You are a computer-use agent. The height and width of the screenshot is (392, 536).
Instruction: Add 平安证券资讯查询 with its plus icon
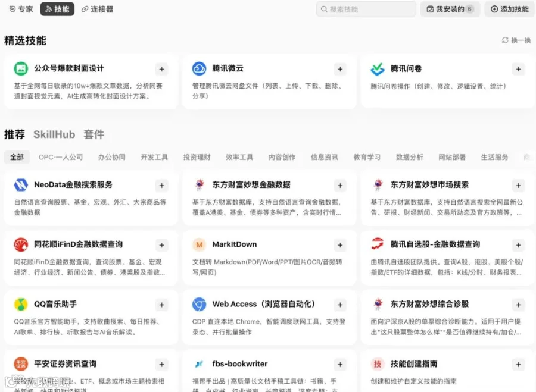tap(161, 365)
